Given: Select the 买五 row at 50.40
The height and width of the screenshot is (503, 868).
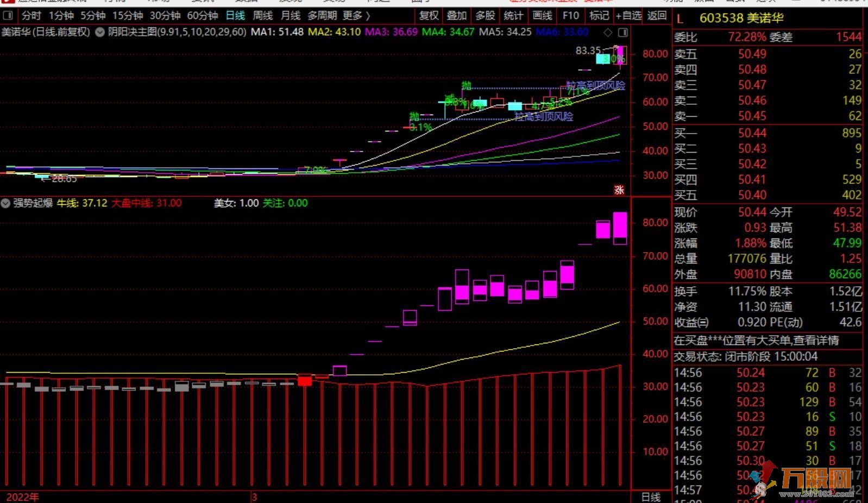Looking at the screenshot, I should (x=768, y=195).
